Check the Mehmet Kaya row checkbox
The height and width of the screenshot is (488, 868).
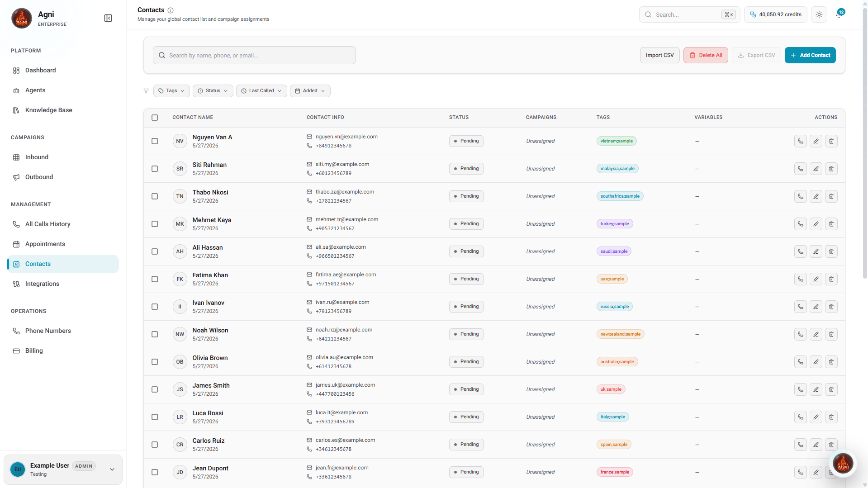click(155, 224)
